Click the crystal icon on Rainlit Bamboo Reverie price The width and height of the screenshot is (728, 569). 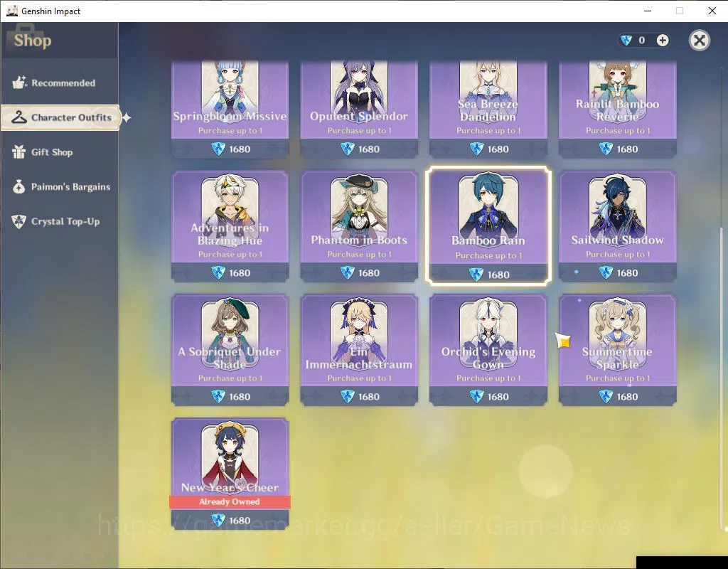point(606,149)
